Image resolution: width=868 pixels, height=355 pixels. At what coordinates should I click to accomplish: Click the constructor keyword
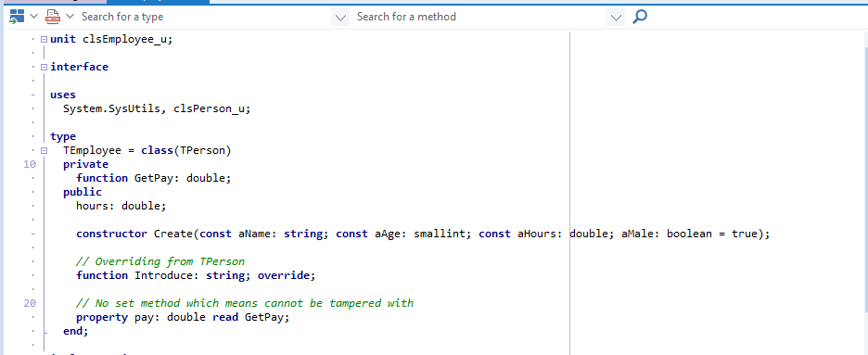point(112,234)
